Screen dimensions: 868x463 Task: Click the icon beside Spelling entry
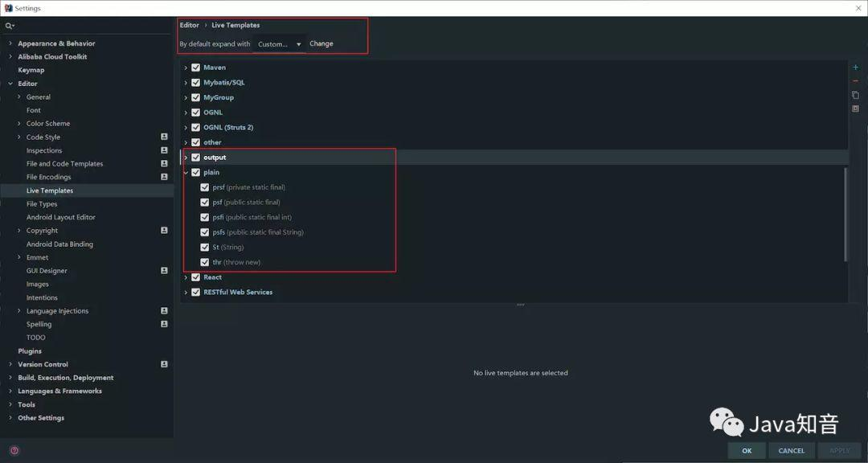164,323
